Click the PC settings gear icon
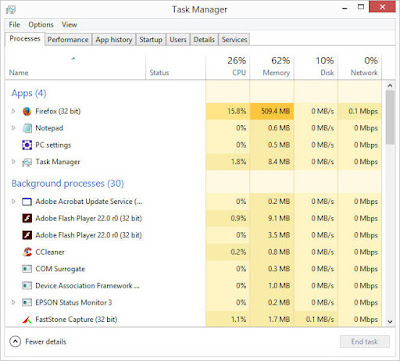Screen dimensions: 400x361 (x=27, y=145)
